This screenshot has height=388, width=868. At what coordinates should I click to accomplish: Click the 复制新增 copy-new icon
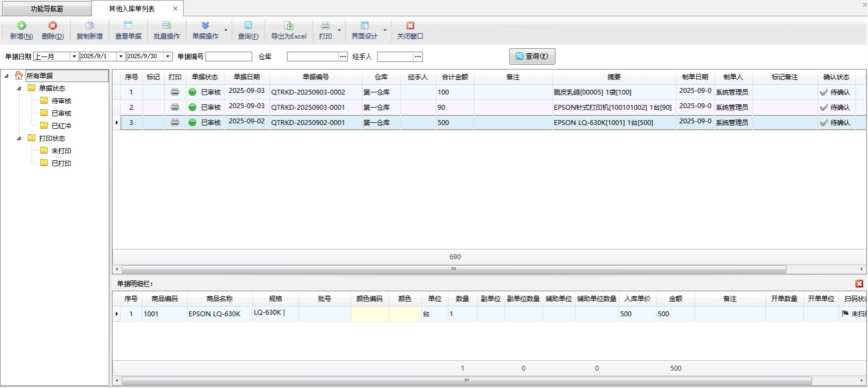[89, 26]
